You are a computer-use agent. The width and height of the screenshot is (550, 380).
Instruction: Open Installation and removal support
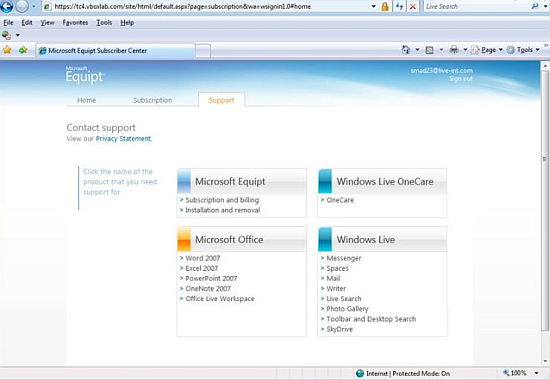(x=223, y=210)
